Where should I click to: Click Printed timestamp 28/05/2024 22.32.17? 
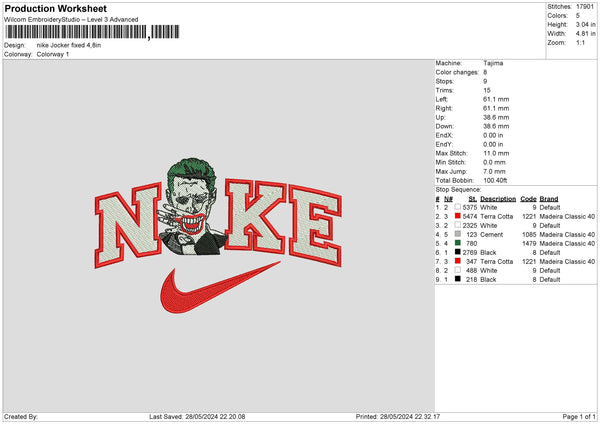click(410, 417)
